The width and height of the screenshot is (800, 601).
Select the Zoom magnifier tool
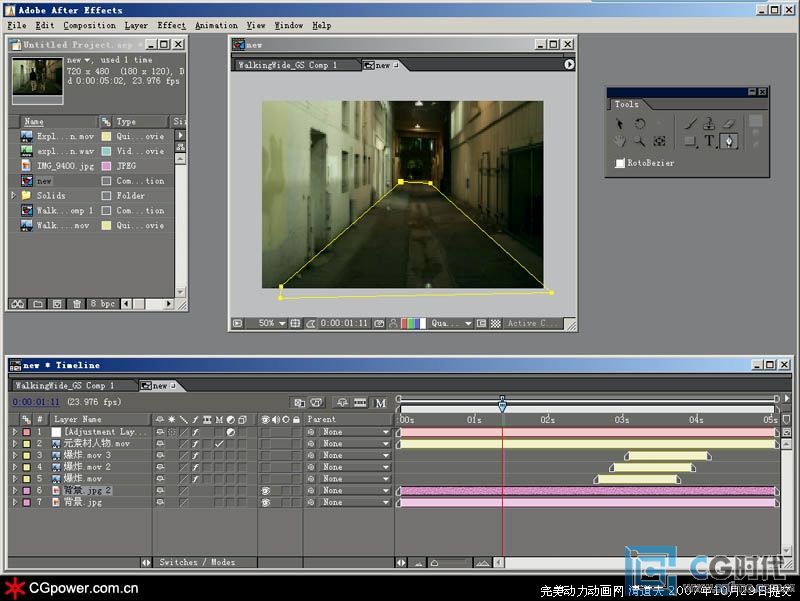click(639, 141)
